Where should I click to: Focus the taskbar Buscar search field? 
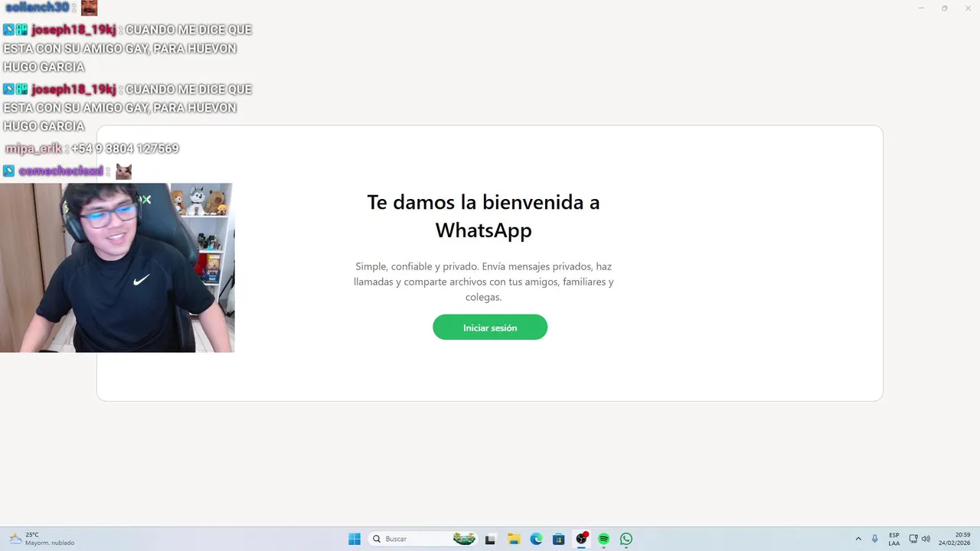point(423,539)
